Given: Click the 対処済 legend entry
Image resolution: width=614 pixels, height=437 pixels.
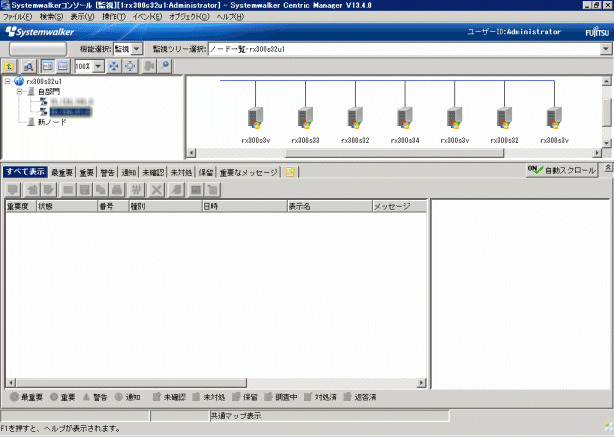Looking at the screenshot, I should pos(321,397).
